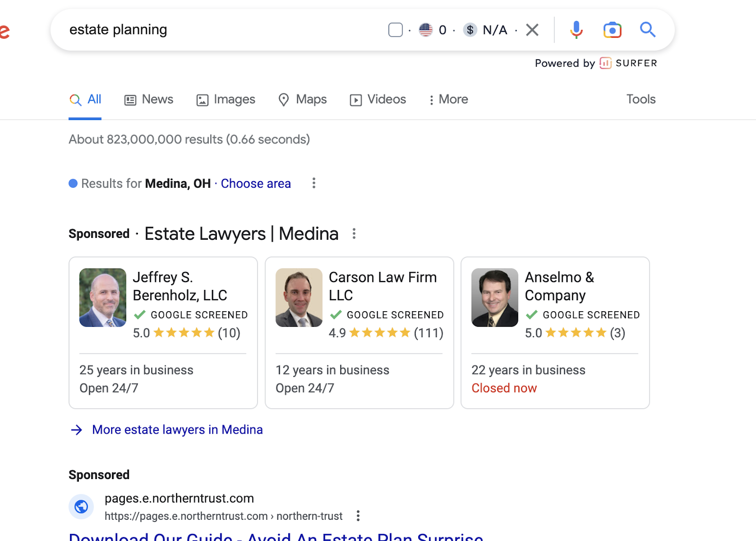Image resolution: width=756 pixels, height=541 pixels.
Task: Click the red 'Closed now' status
Action: pos(504,388)
